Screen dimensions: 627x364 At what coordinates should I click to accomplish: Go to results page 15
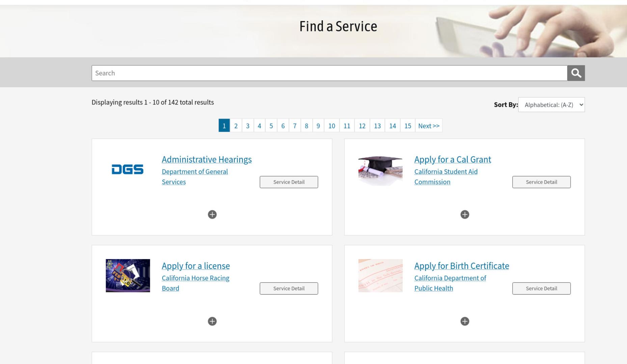[x=408, y=126]
